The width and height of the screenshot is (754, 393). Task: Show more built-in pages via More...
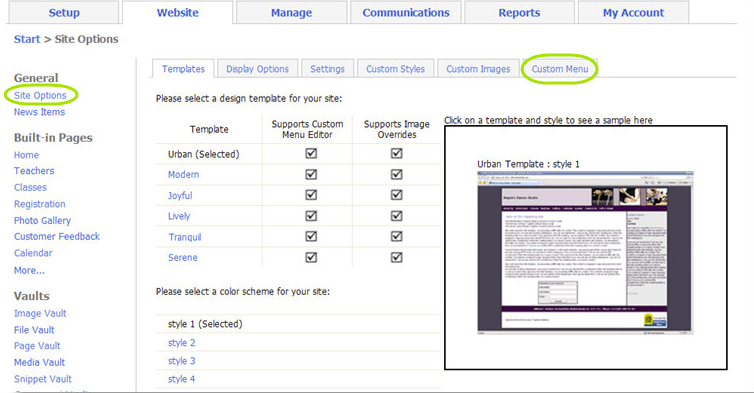(29, 270)
